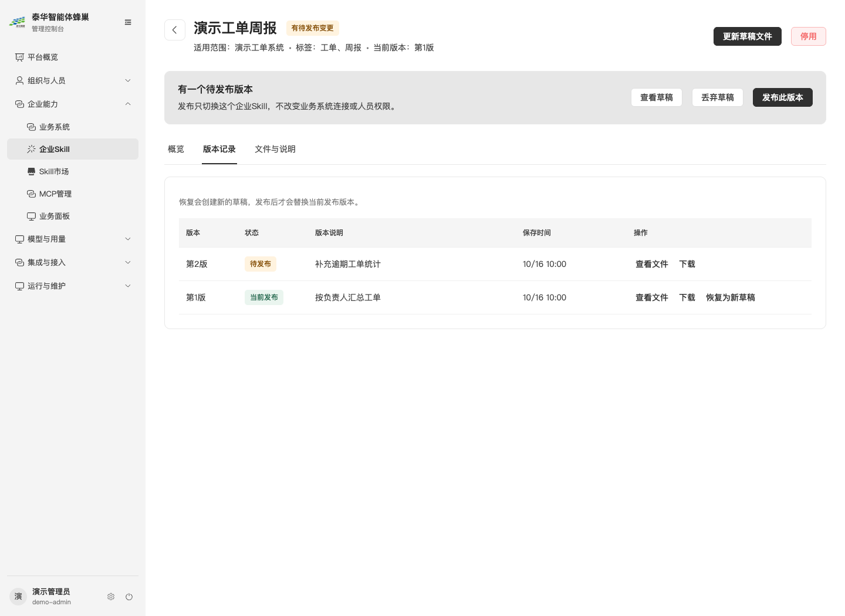Image resolution: width=845 pixels, height=616 pixels.
Task: Click the 集成与接入 icon
Action: click(x=19, y=262)
